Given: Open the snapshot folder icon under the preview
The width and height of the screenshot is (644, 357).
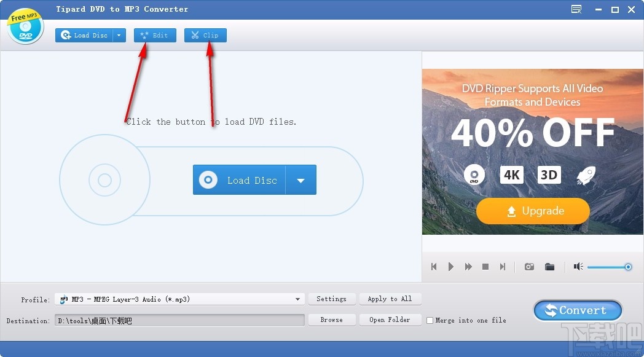Looking at the screenshot, I should point(549,267).
